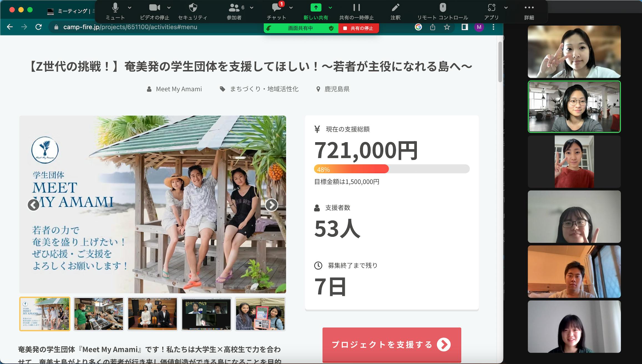The width and height of the screenshot is (642, 364).
Task: Stop video with camera icon
Action: (154, 8)
